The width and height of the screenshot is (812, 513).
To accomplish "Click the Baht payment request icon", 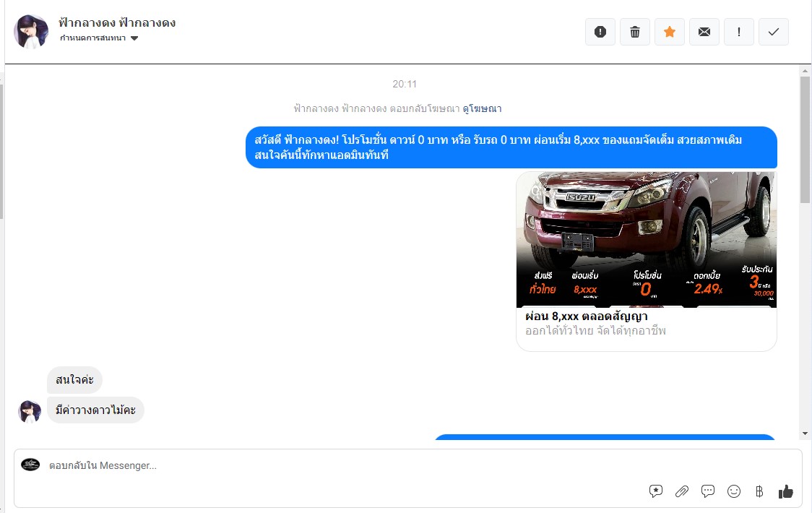I will (759, 491).
